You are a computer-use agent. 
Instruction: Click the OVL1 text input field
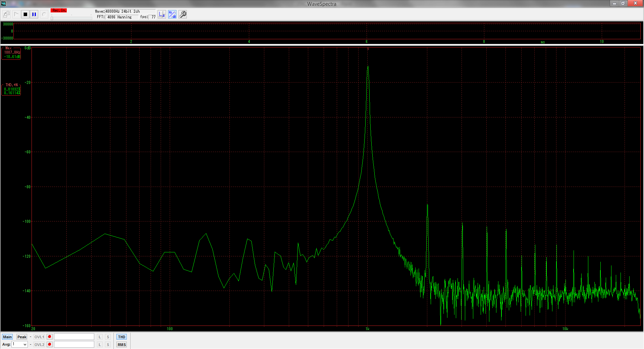pyautogui.click(x=74, y=337)
